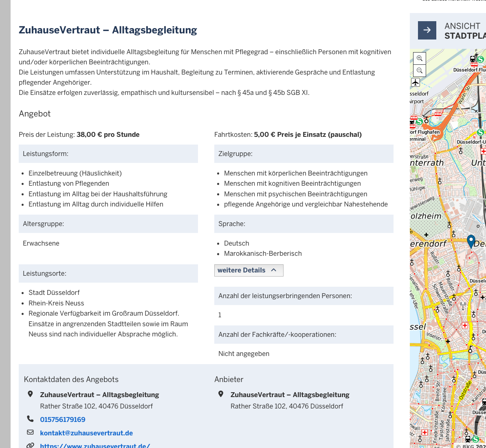Click the airplane icon on the map

415,82
